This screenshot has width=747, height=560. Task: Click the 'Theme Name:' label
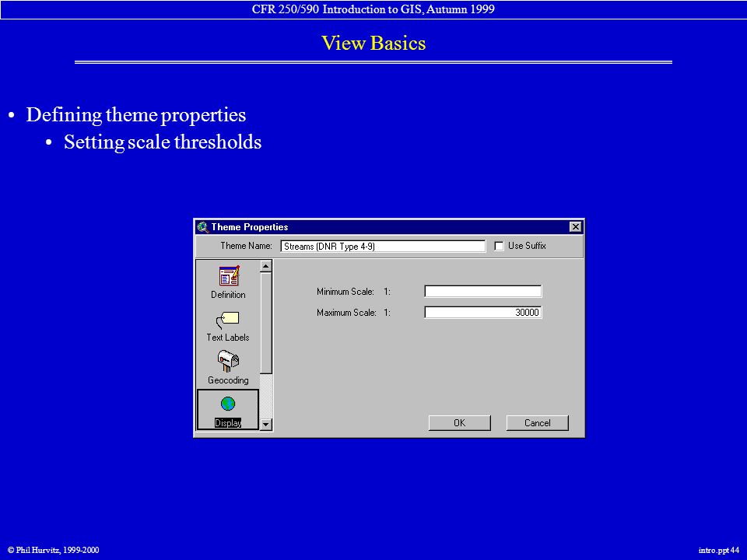(x=246, y=246)
